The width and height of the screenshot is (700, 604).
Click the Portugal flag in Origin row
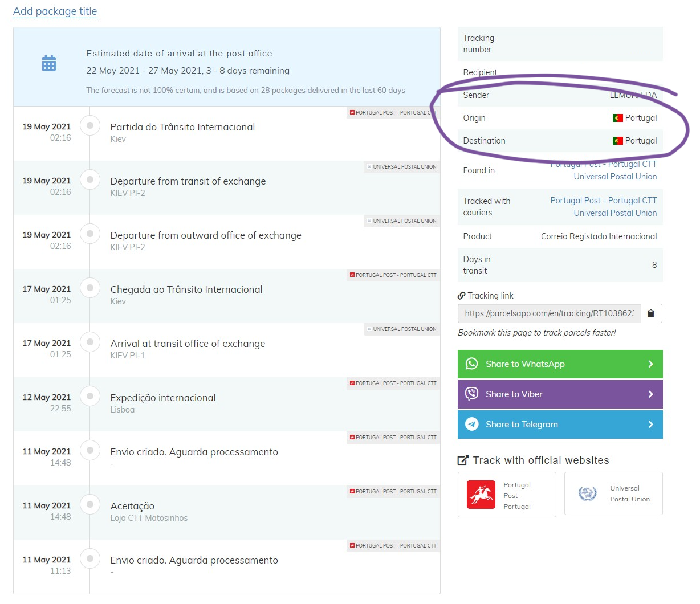[617, 118]
